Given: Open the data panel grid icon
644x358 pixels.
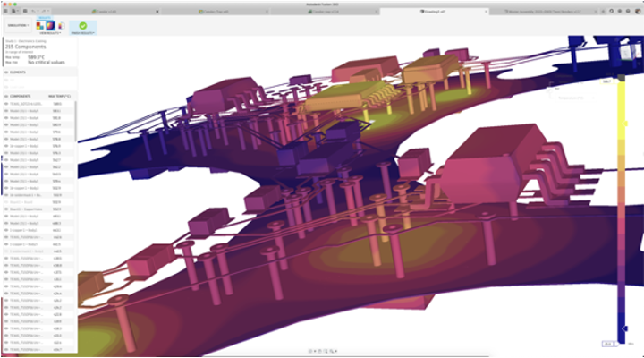Looking at the screenshot, I should tap(6, 11).
